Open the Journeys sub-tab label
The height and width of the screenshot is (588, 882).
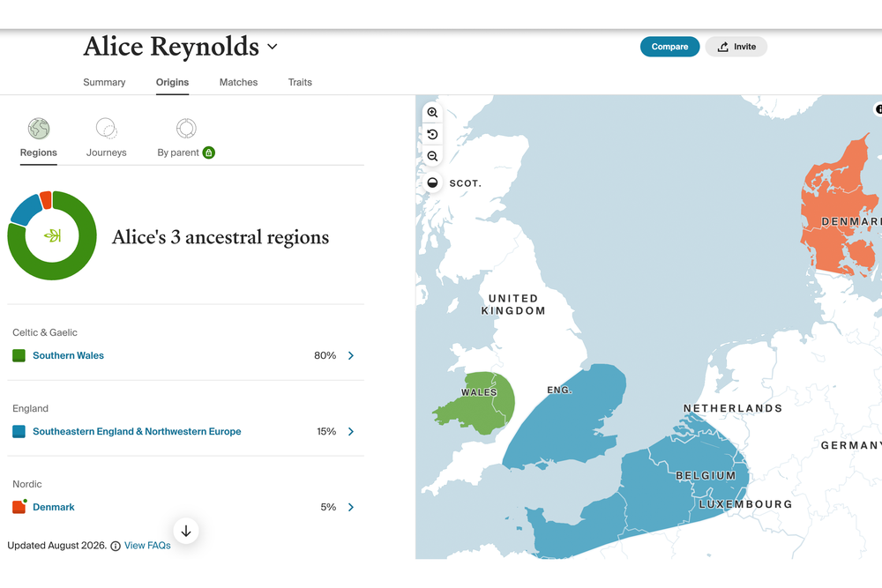coord(107,153)
